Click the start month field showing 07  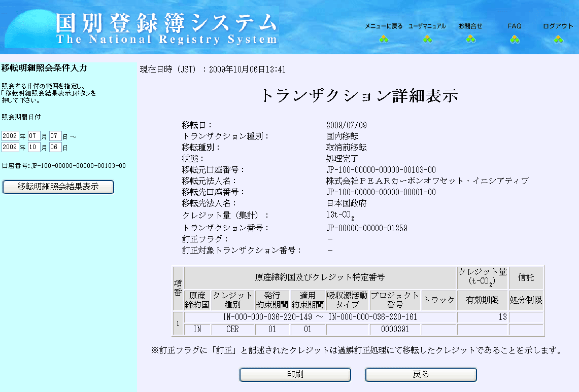[33, 136]
